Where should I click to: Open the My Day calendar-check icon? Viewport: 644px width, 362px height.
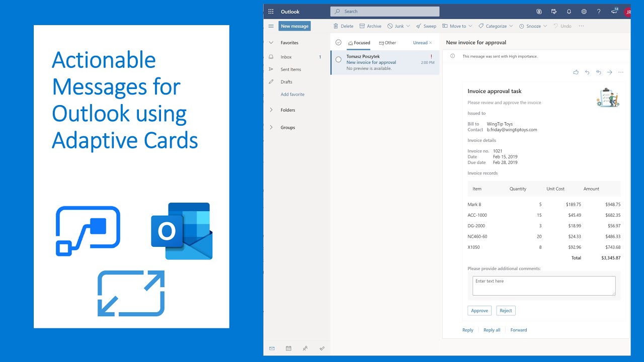pos(554,12)
